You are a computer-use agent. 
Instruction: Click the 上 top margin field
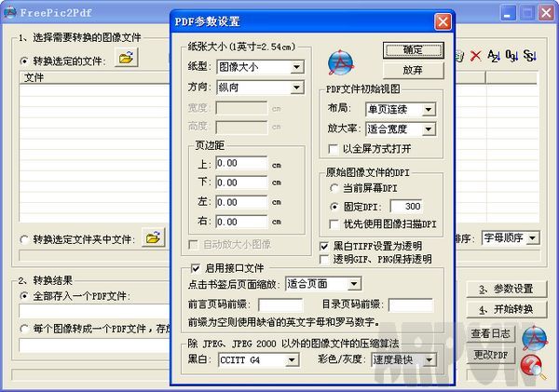241,163
